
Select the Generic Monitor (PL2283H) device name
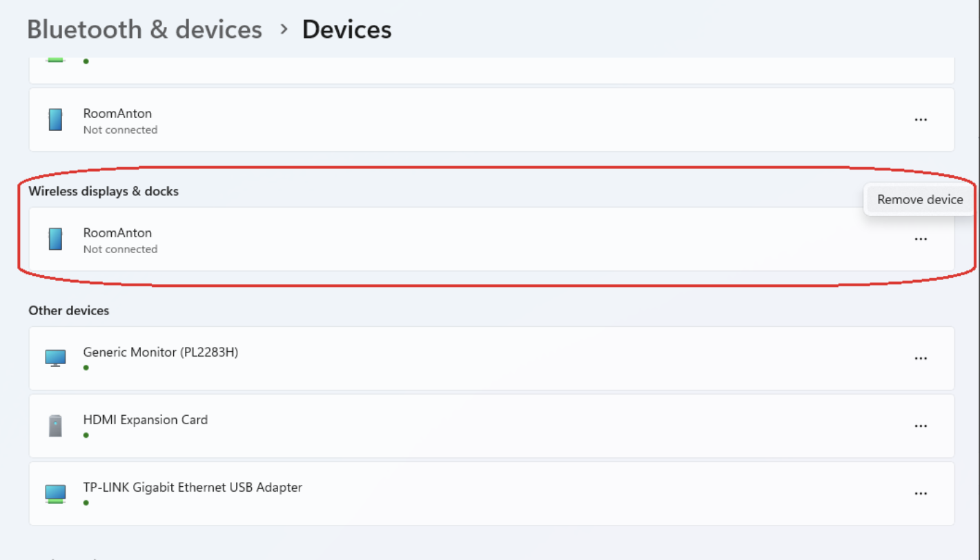(x=160, y=352)
